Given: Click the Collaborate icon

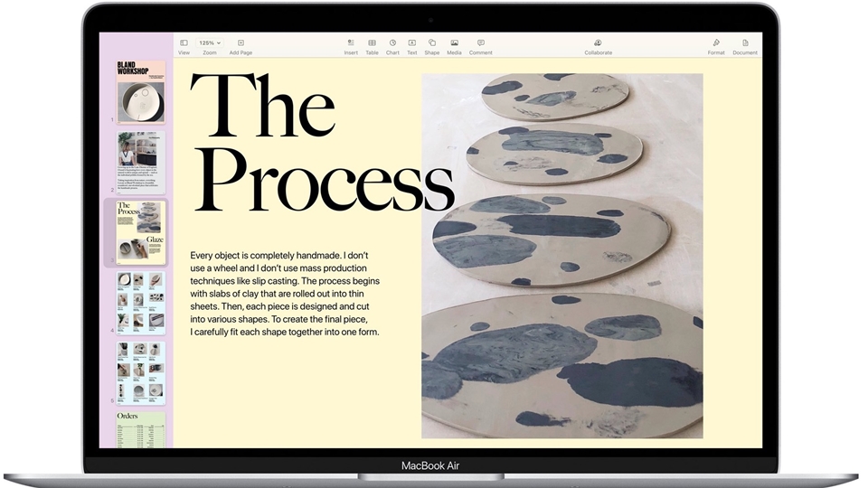Looking at the screenshot, I should click(598, 43).
